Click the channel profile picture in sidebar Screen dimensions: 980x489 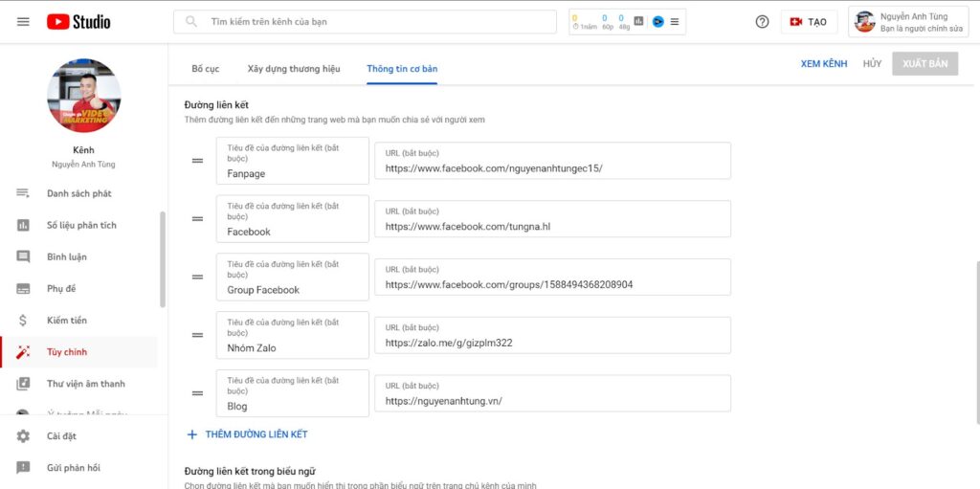[84, 96]
